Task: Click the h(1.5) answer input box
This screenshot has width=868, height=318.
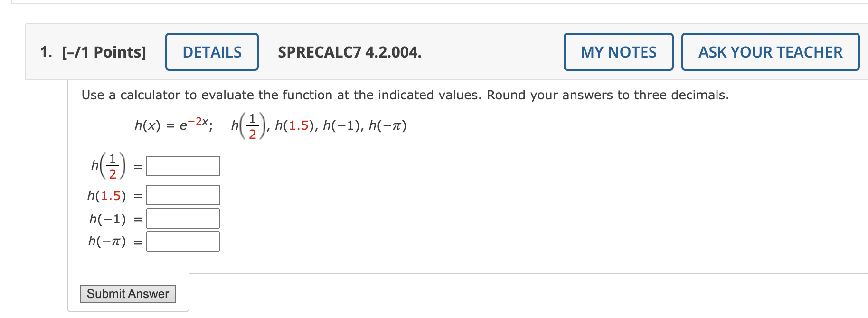Action: click(182, 195)
